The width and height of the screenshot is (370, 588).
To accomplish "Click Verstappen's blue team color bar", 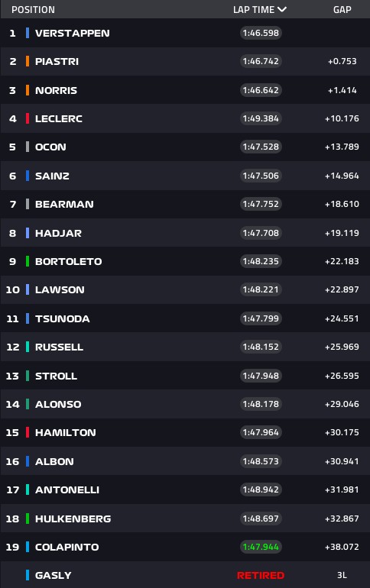I will coord(28,33).
